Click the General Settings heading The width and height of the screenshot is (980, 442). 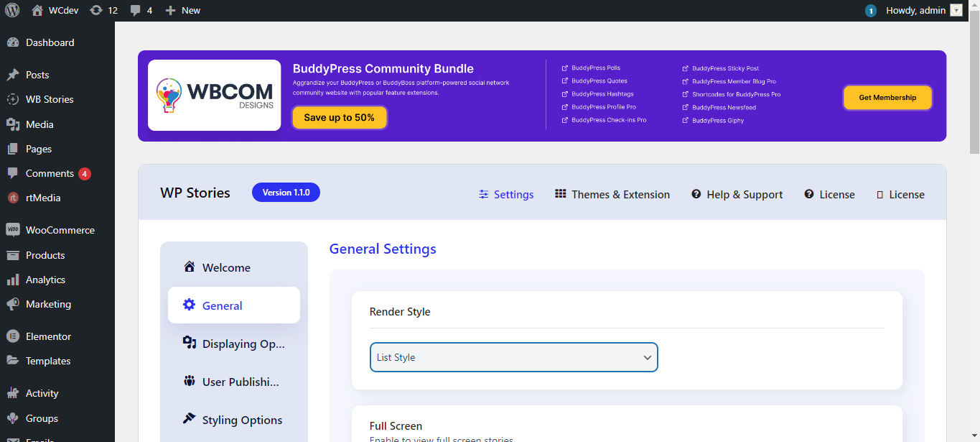pos(383,249)
